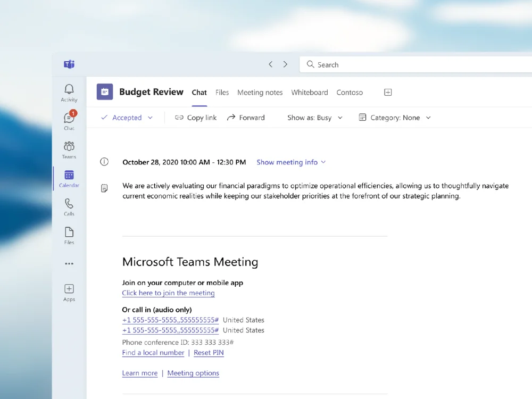Open the Contoso tab
Viewport: 532px width, 399px height.
coord(350,92)
